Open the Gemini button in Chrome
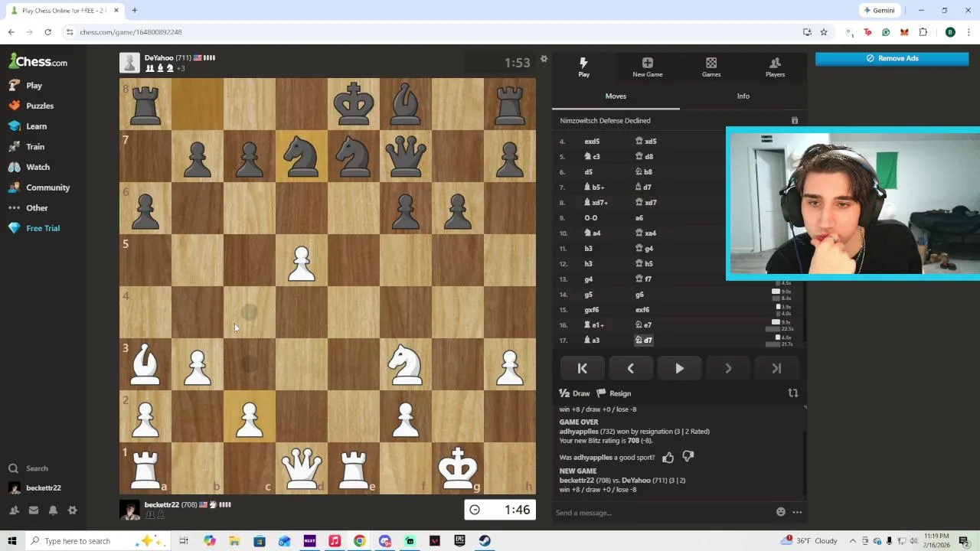Image resolution: width=980 pixels, height=551 pixels. point(879,11)
